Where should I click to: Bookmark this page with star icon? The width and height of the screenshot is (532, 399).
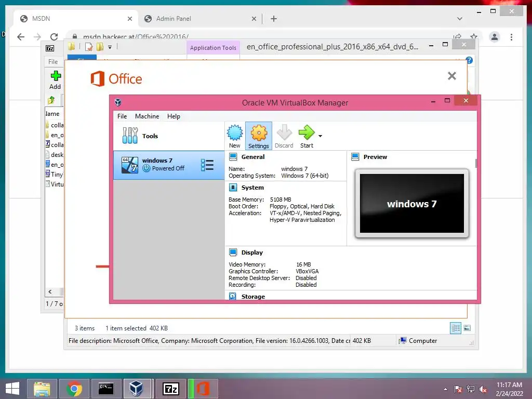click(474, 36)
